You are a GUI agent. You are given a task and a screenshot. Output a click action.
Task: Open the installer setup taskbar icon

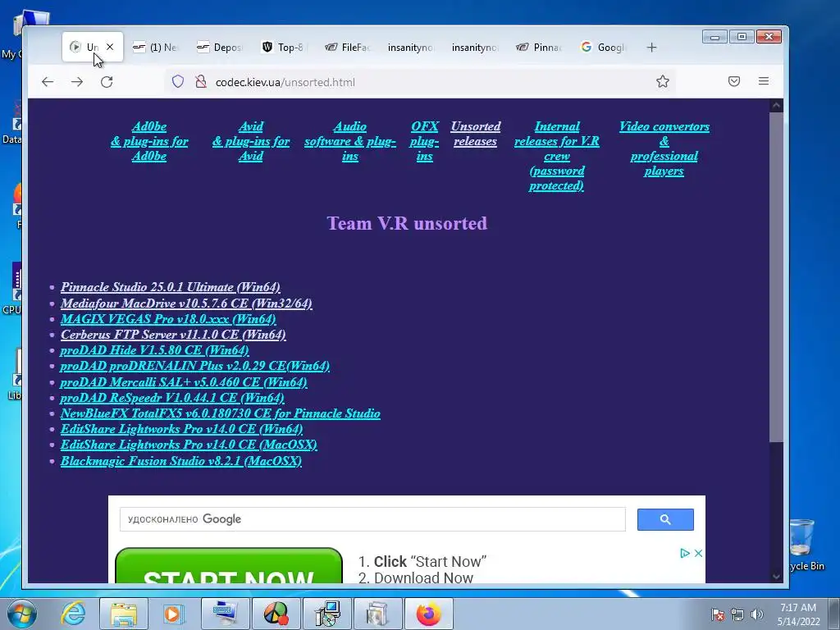[x=327, y=614]
